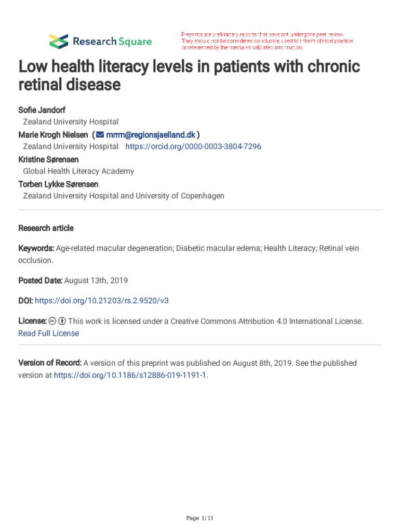Click the red preprint disclaimer text

268,41
